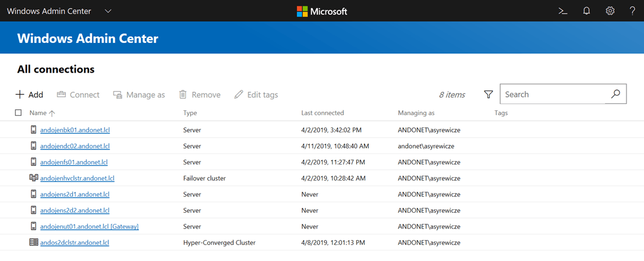Click the server icon beside andojens2d2.andonet.lcl
Image resolution: width=644 pixels, height=261 pixels.
pos(34,210)
